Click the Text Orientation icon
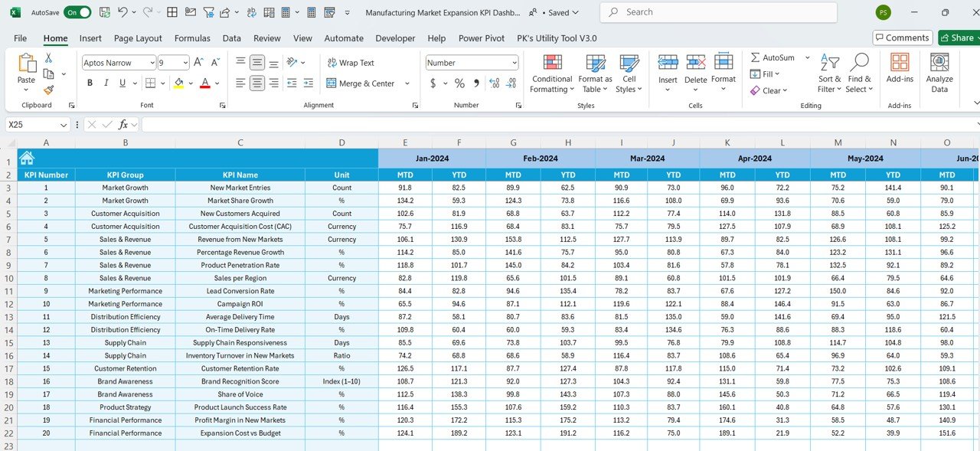 point(292,63)
